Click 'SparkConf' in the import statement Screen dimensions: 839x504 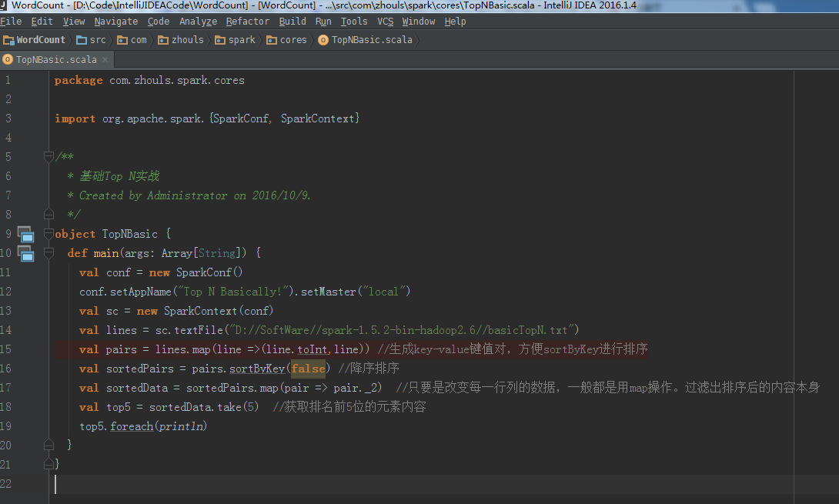(x=240, y=118)
